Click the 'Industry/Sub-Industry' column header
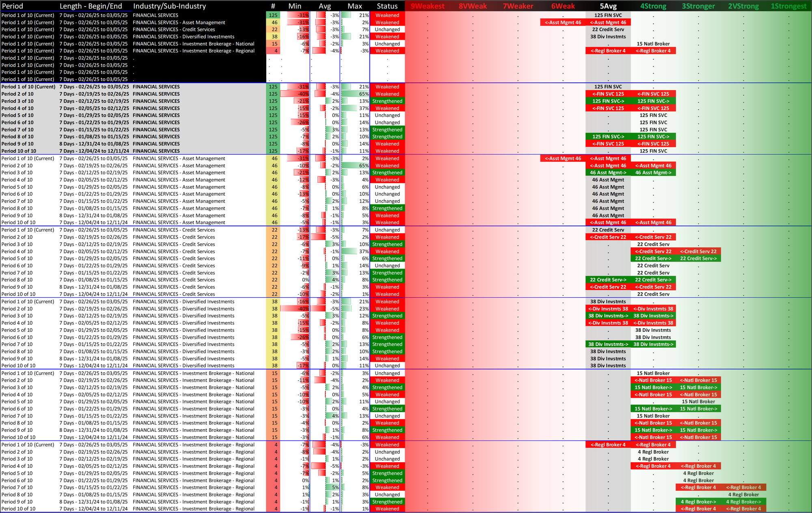The height and width of the screenshot is (513, 812). pyautogui.click(x=169, y=6)
